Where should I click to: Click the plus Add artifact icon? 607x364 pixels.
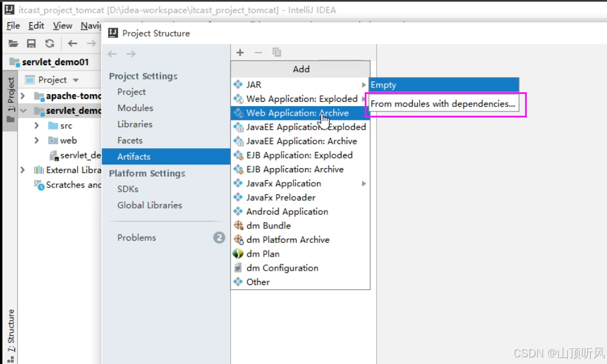pyautogui.click(x=240, y=52)
